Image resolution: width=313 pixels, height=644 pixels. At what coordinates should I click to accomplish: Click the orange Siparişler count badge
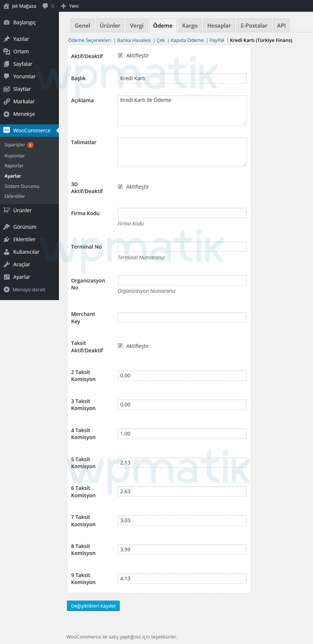pyautogui.click(x=30, y=145)
